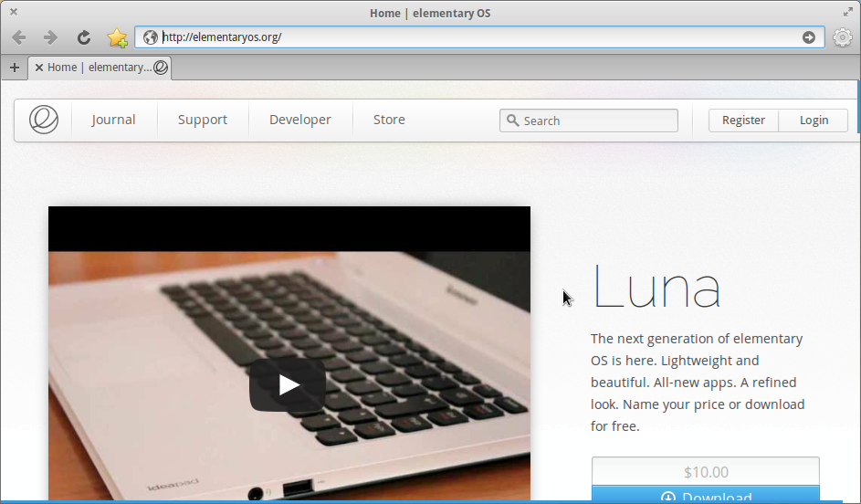Go back to the previous page
This screenshot has width=861, height=504.
click(18, 37)
